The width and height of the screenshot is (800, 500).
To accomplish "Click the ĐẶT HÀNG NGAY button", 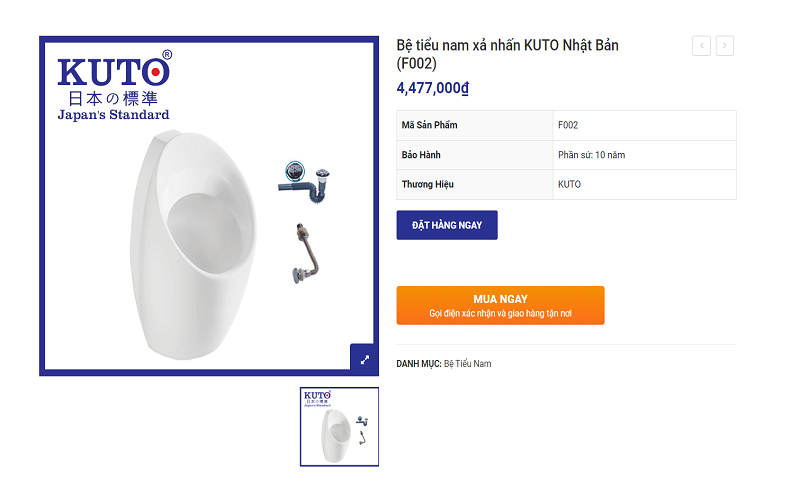I will click(x=447, y=225).
